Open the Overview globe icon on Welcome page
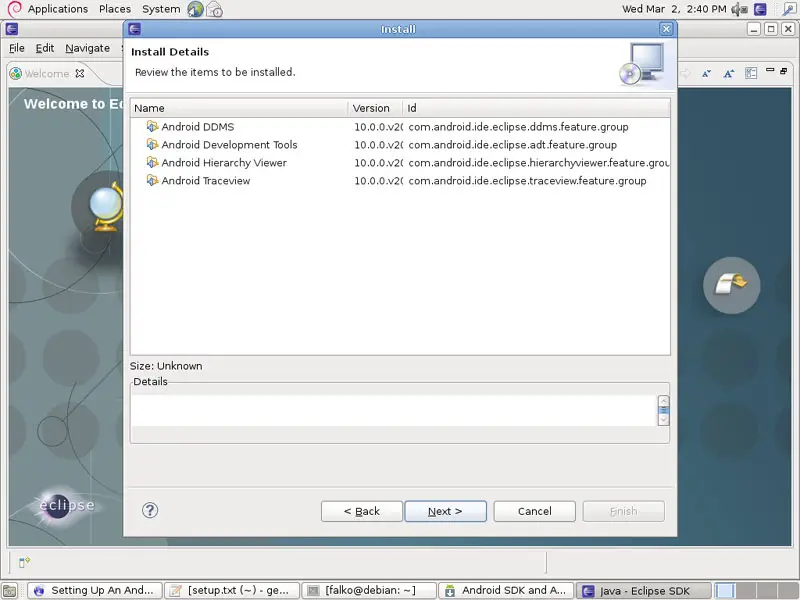800x600 pixels. pyautogui.click(x=106, y=206)
